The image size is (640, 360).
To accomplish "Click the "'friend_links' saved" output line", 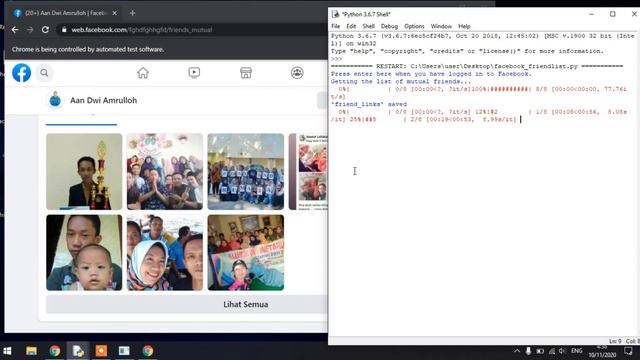I will pyautogui.click(x=369, y=104).
